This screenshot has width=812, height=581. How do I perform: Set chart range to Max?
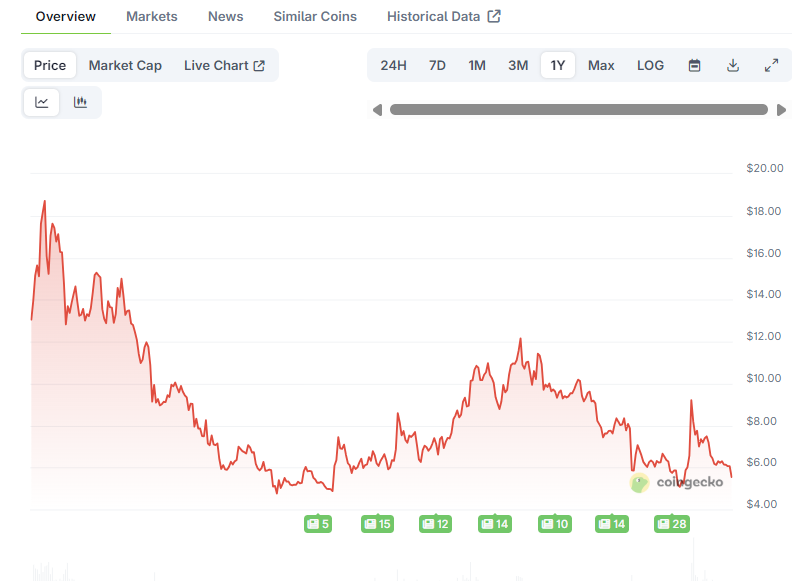point(601,65)
